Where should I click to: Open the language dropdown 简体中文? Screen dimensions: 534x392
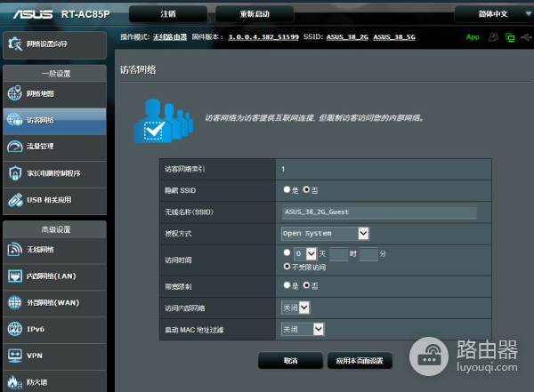click(x=494, y=14)
